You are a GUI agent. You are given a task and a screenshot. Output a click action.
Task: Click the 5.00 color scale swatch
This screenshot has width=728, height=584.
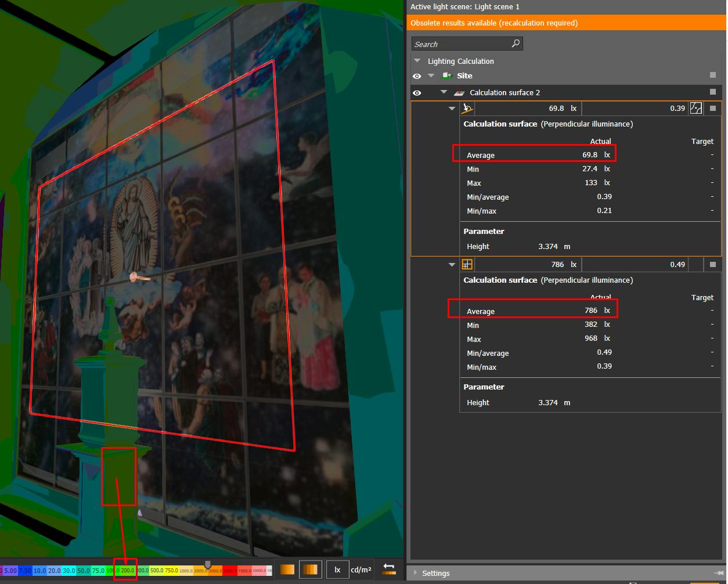point(10,571)
